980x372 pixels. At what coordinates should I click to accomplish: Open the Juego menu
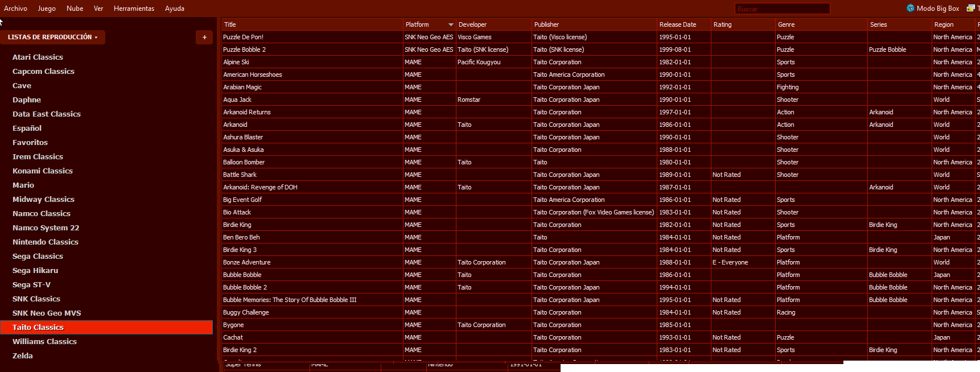coord(47,9)
